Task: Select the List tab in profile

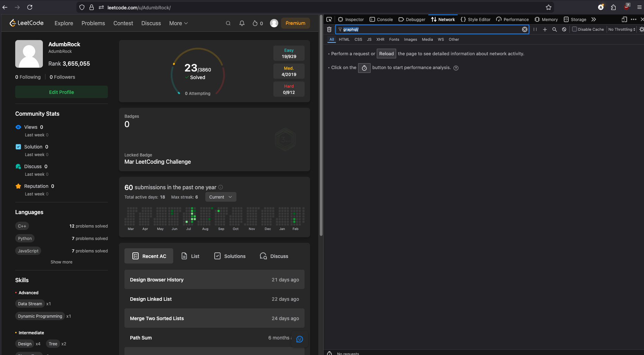Action: [x=190, y=256]
